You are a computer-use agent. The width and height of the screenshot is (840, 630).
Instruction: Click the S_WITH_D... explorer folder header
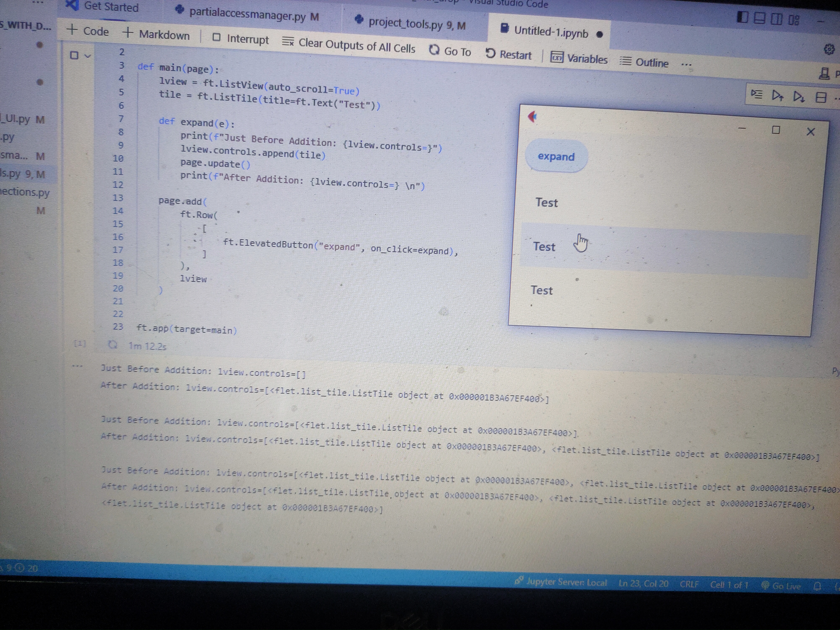click(x=25, y=26)
